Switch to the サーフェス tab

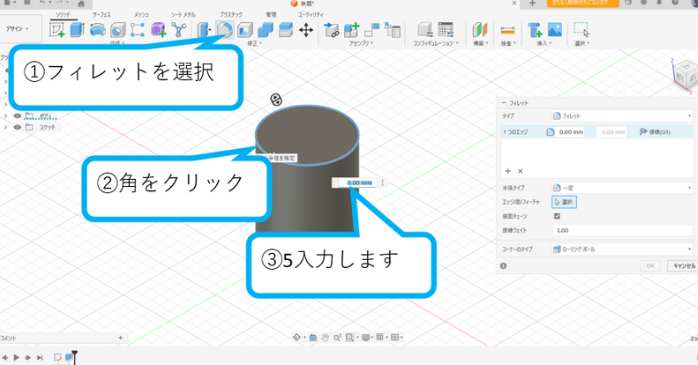pos(101,15)
